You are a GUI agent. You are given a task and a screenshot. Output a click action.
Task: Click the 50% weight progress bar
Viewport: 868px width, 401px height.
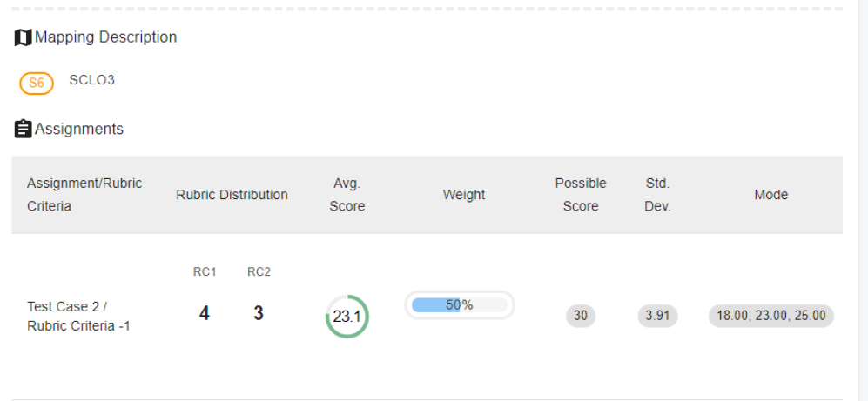[x=460, y=305]
